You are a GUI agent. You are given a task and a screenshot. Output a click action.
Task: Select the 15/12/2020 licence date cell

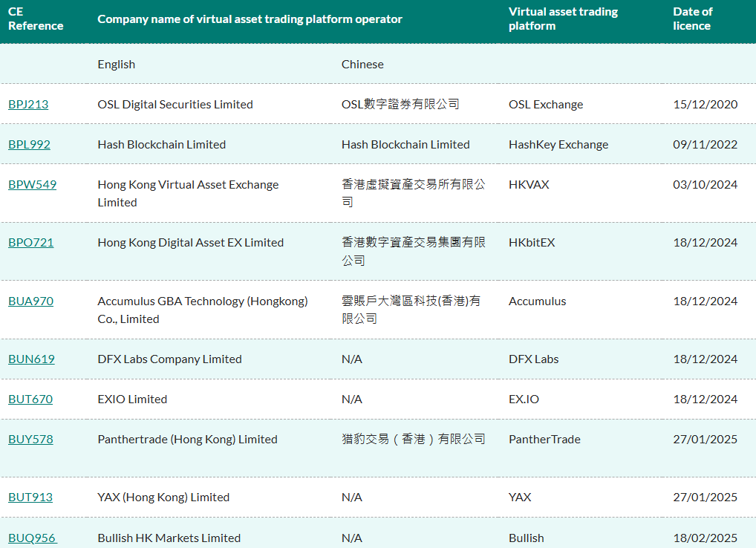(x=705, y=104)
